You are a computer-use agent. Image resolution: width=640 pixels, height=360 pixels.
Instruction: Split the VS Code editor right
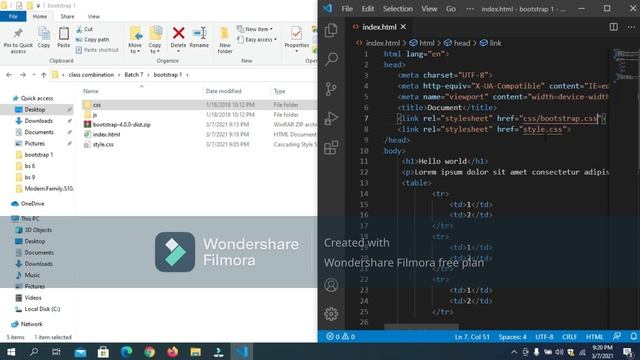[x=613, y=27]
